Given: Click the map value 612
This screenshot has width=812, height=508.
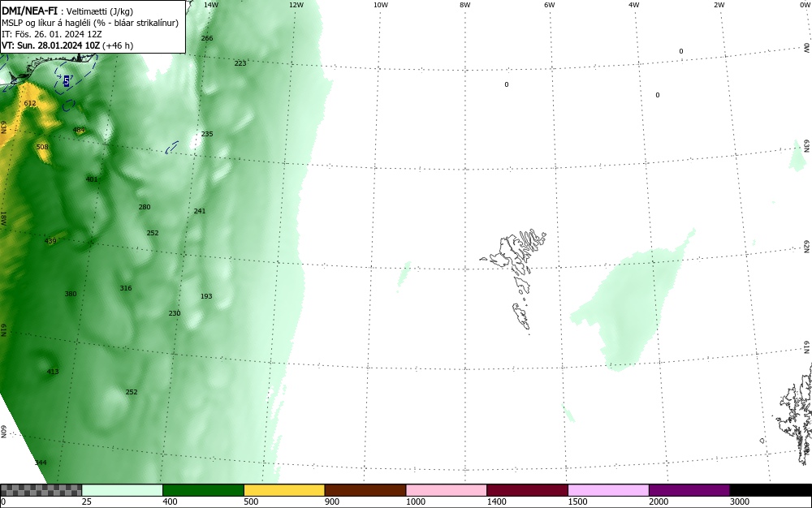Looking at the screenshot, I should (30, 103).
